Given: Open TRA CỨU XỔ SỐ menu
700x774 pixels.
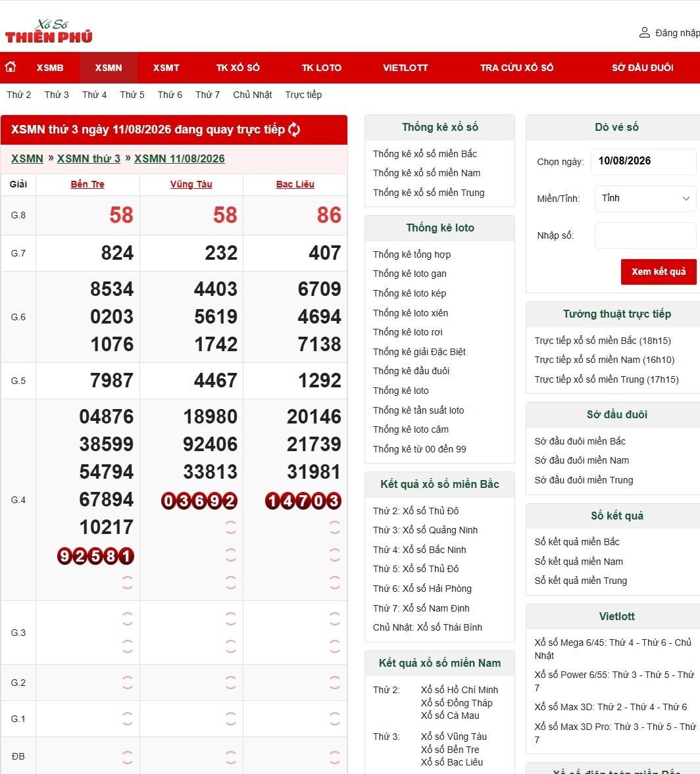Looking at the screenshot, I should coord(516,68).
